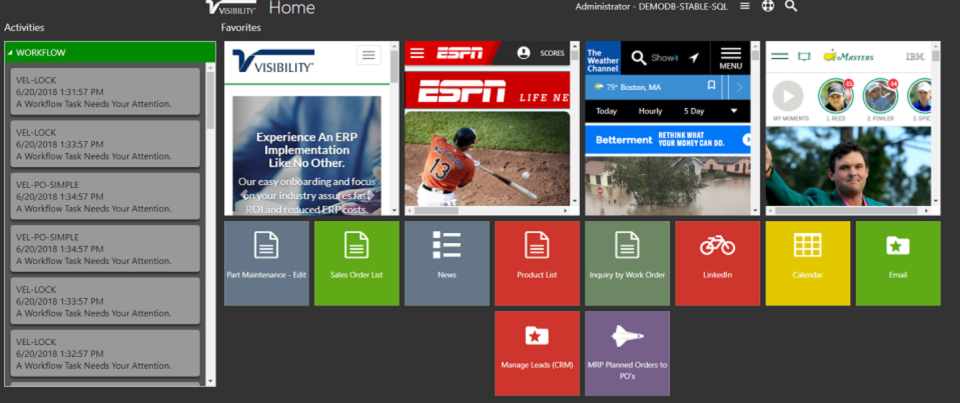Expand the weather forecast dropdown arrow
The width and height of the screenshot is (960, 403).
733,111
